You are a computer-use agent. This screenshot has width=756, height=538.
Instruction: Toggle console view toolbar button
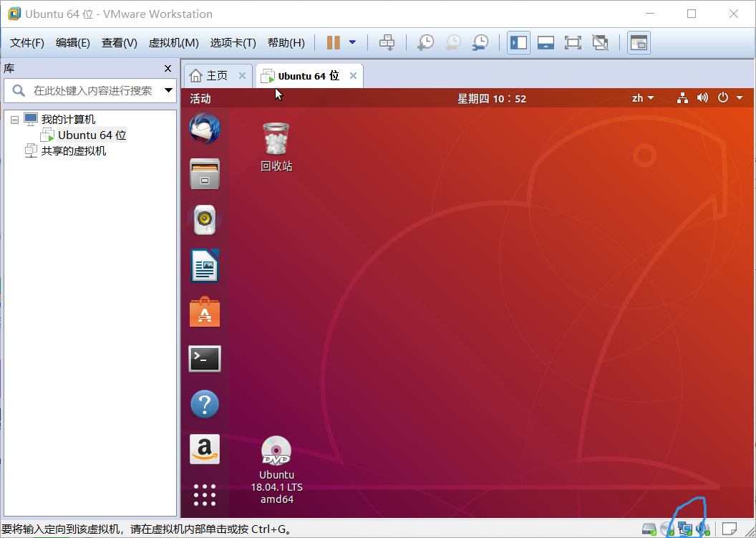pyautogui.click(x=639, y=42)
